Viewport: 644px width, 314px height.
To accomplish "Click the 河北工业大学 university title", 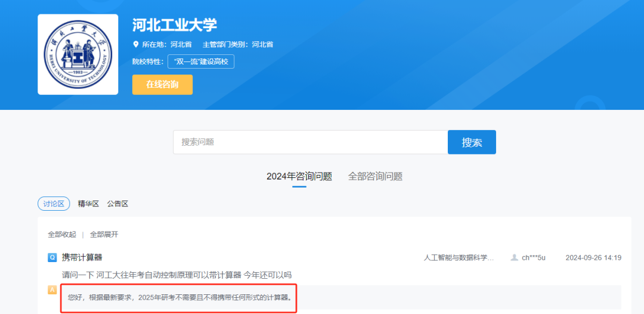I will tap(175, 26).
